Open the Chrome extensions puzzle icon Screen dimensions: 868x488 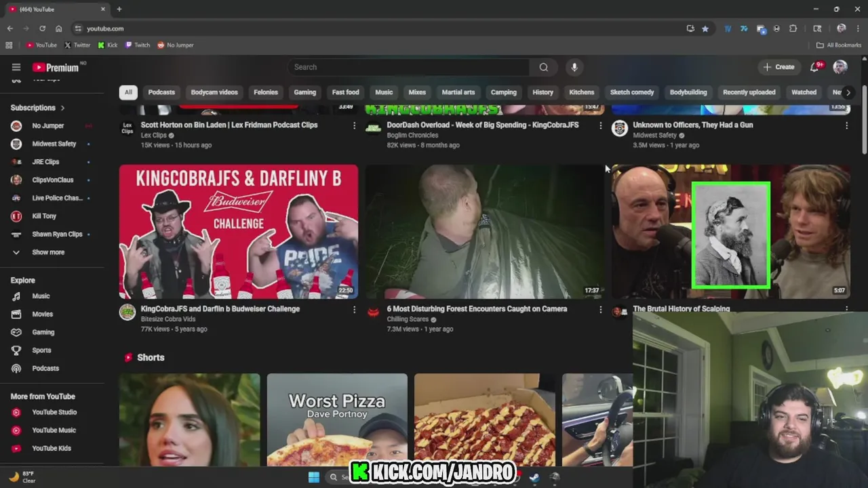click(793, 28)
